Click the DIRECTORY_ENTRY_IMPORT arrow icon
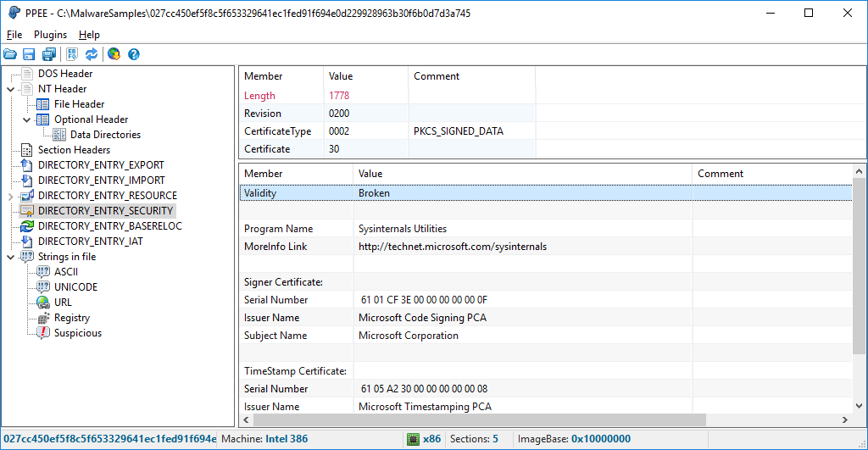 (26, 181)
